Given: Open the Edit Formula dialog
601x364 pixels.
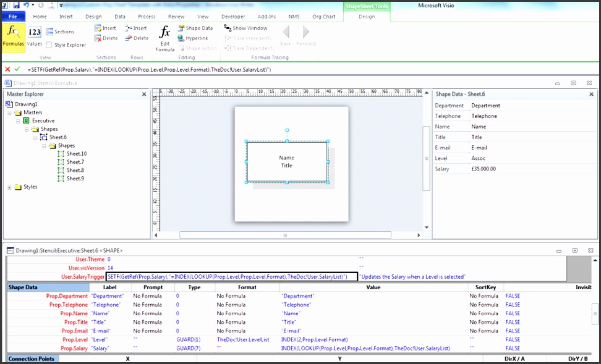Looking at the screenshot, I should pyautogui.click(x=164, y=38).
